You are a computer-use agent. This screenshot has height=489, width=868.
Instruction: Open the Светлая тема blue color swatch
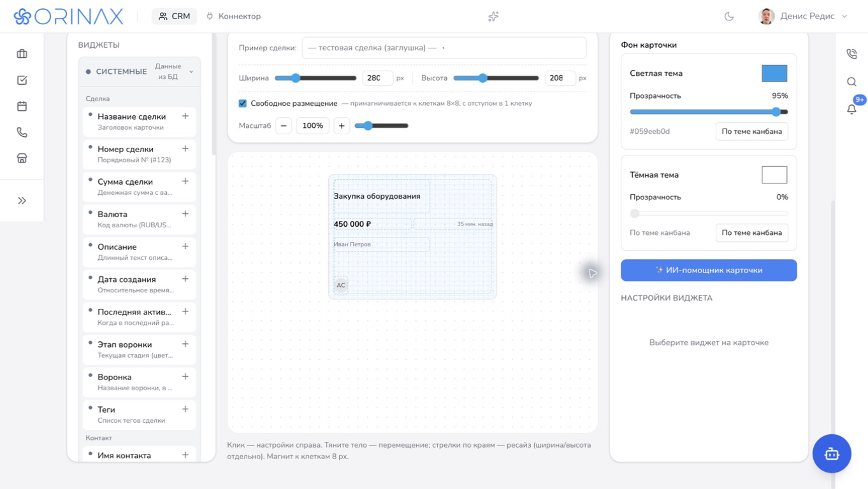coord(774,73)
